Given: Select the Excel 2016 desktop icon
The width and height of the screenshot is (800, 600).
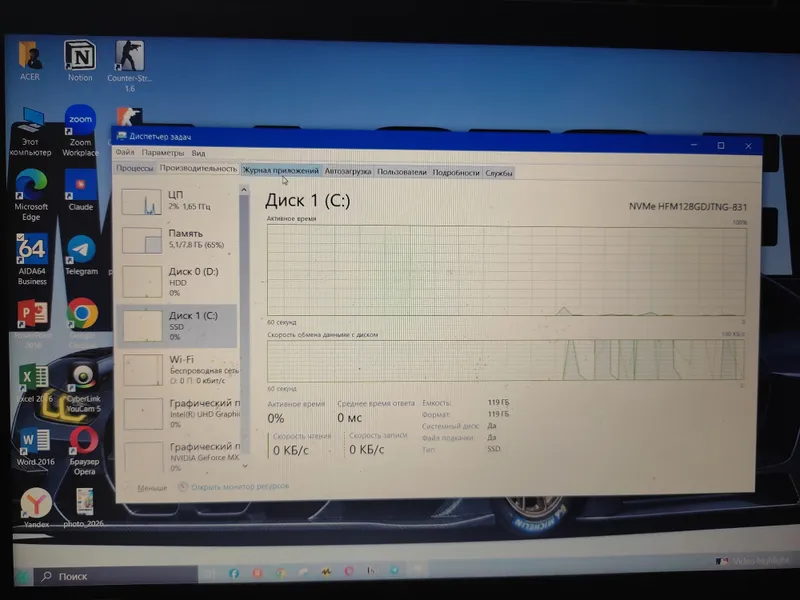Looking at the screenshot, I should coord(34,383).
